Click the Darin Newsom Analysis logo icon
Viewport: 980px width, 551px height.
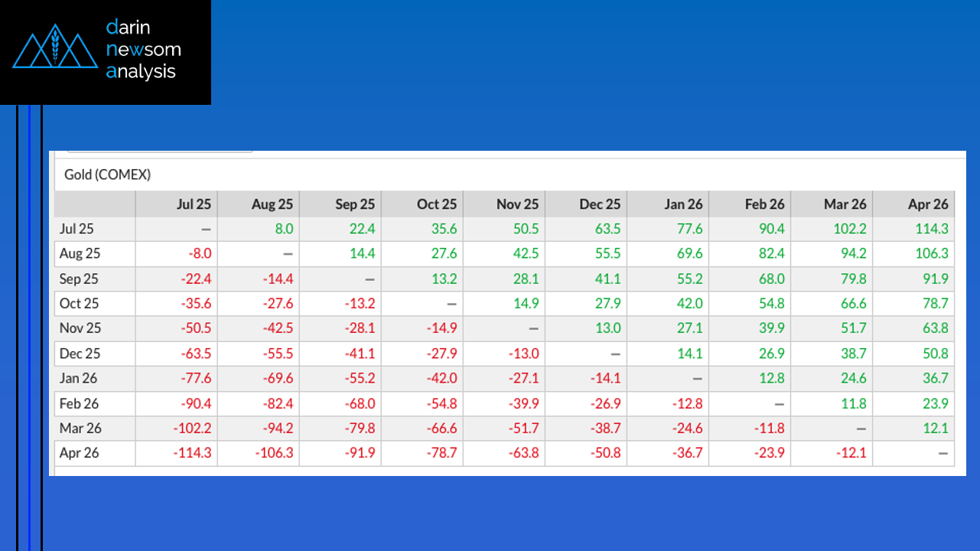[54, 47]
